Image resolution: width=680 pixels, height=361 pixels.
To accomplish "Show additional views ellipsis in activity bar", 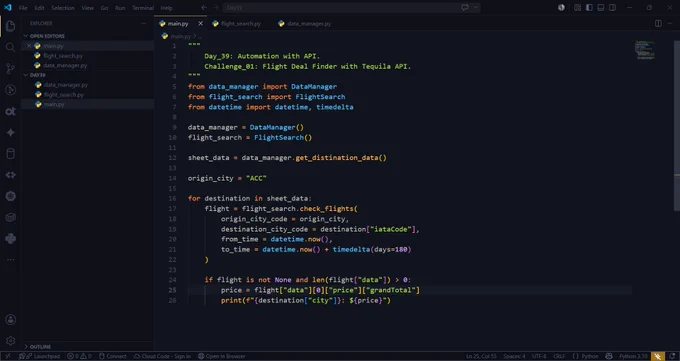I will coord(10,259).
